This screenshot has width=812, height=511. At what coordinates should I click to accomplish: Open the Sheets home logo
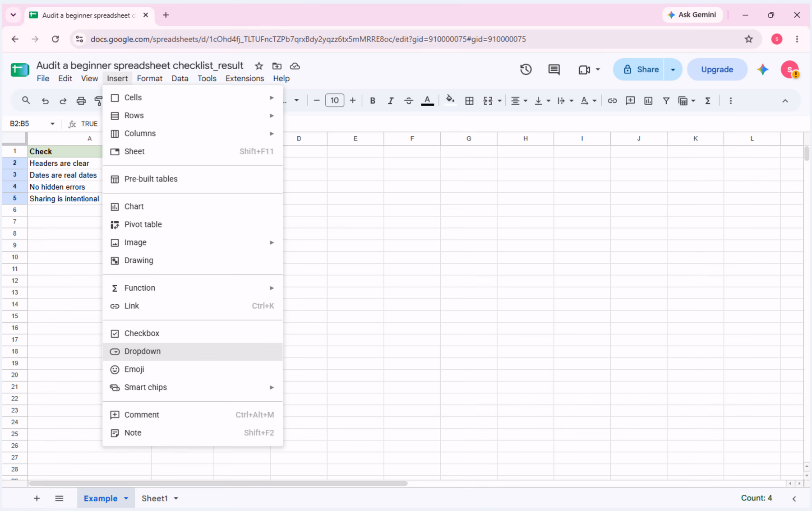click(20, 70)
